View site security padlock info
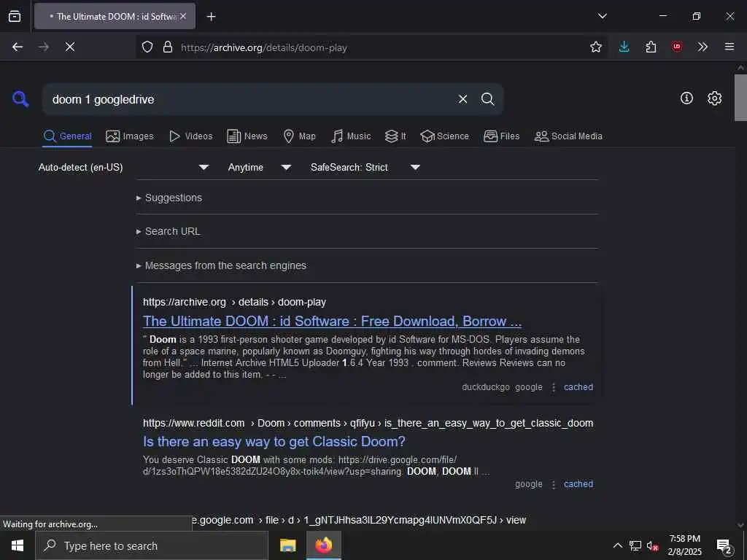This screenshot has width=747, height=560. click(168, 47)
